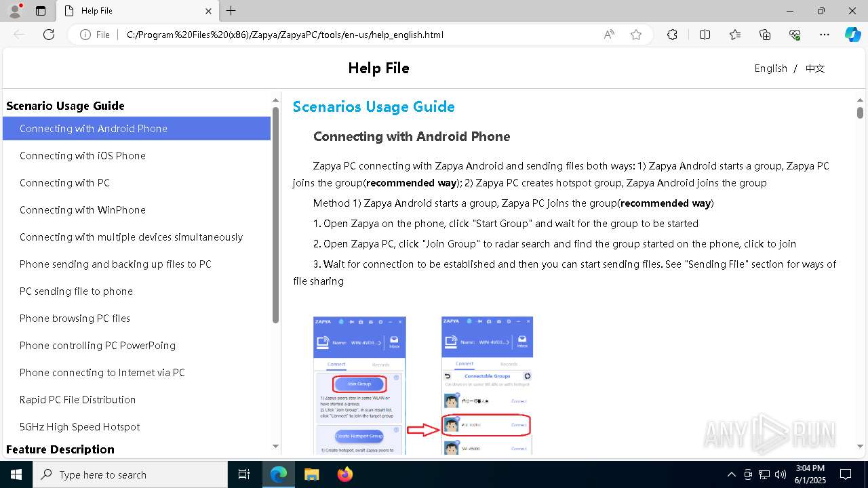Click the sidebar scrollbar thumb

(x=275, y=215)
